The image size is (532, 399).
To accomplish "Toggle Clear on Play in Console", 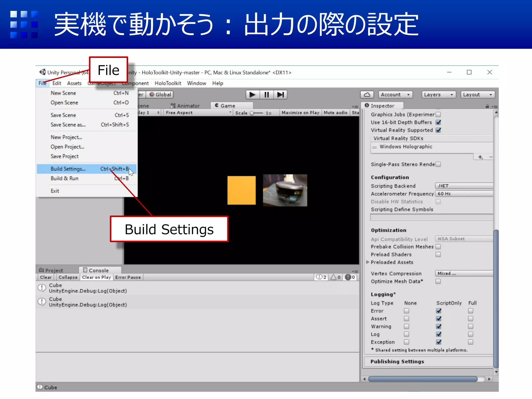I will click(x=96, y=277).
